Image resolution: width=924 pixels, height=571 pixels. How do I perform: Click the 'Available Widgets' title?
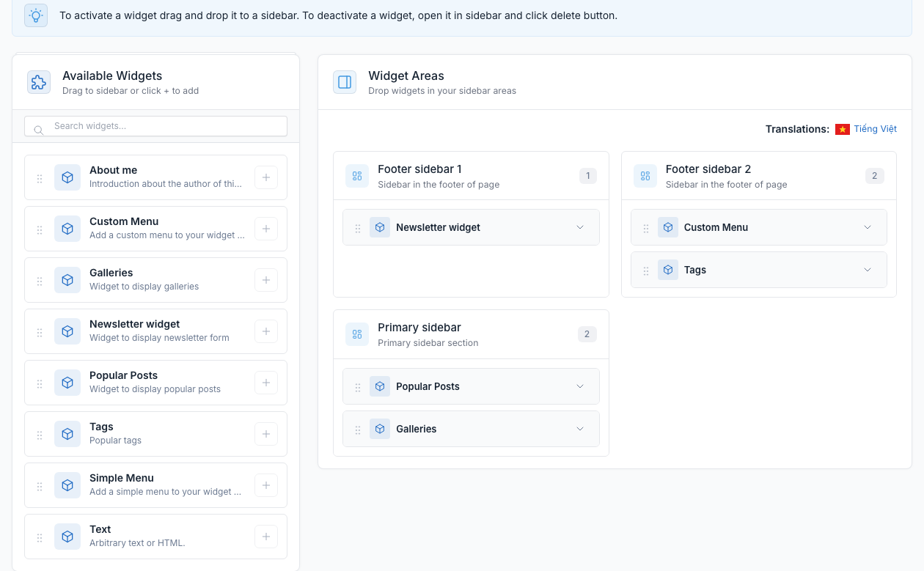coord(112,75)
